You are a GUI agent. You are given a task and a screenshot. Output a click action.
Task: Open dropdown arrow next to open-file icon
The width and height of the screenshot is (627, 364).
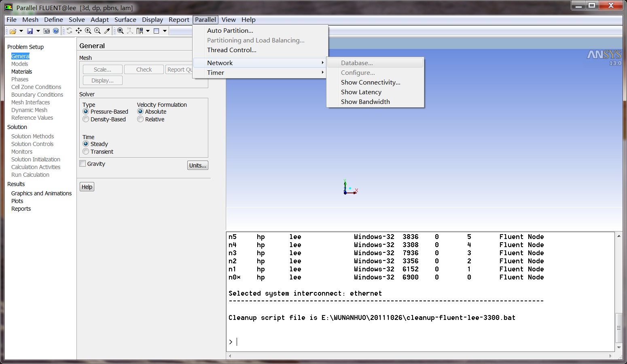21,31
